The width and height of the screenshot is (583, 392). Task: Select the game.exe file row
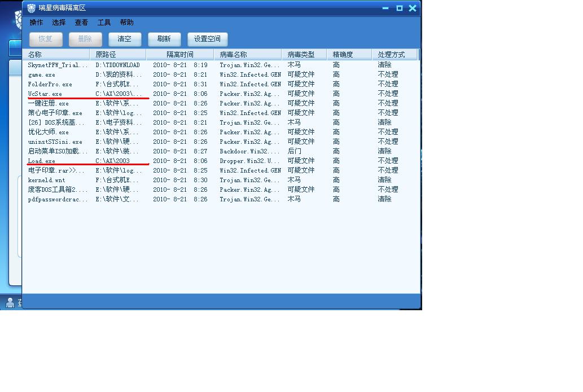(x=221, y=74)
